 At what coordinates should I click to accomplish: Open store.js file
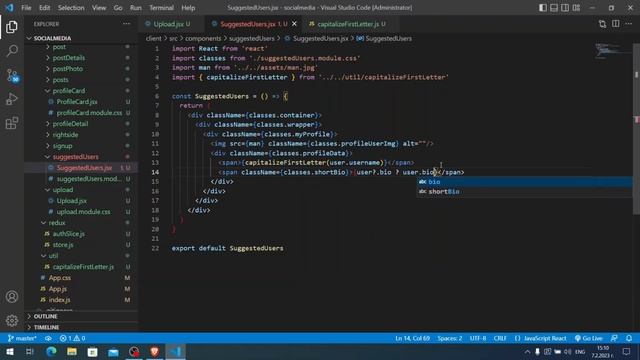coord(63,245)
